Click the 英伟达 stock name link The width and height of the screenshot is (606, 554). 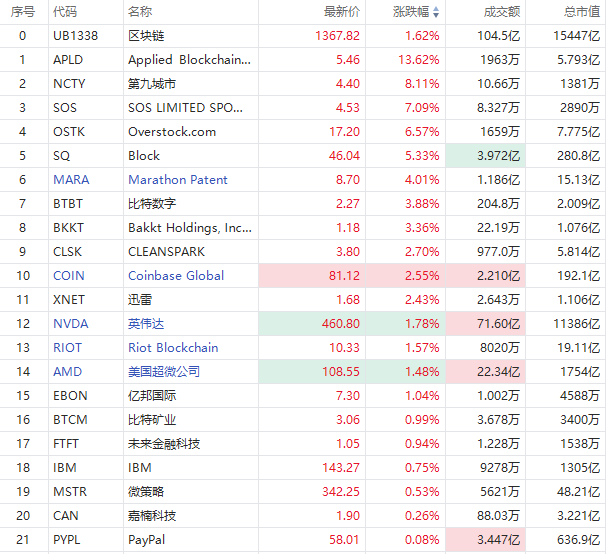point(147,324)
